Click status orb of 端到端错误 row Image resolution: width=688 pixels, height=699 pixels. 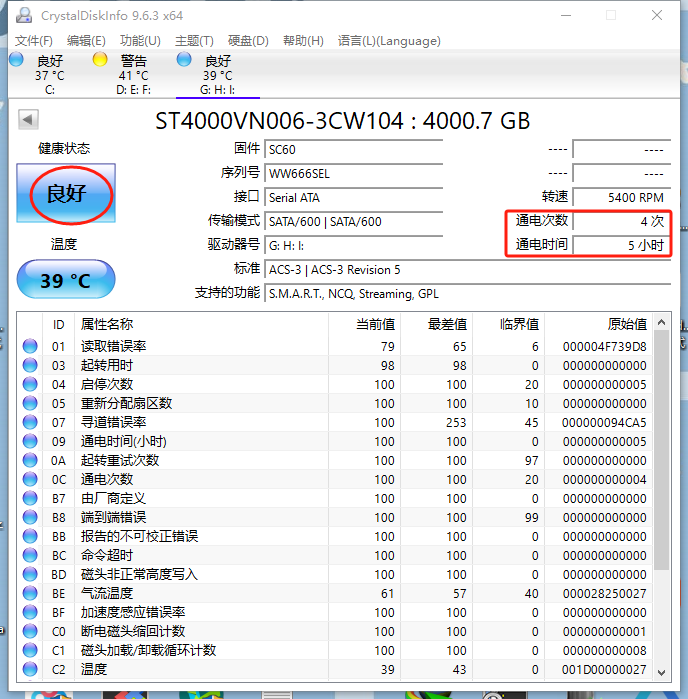click(x=30, y=517)
